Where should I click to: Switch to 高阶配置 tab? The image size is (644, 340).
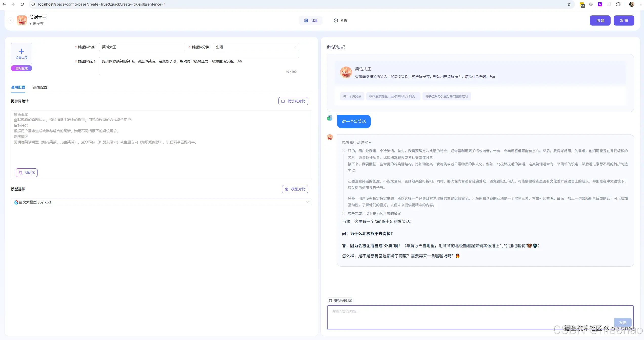click(x=40, y=87)
